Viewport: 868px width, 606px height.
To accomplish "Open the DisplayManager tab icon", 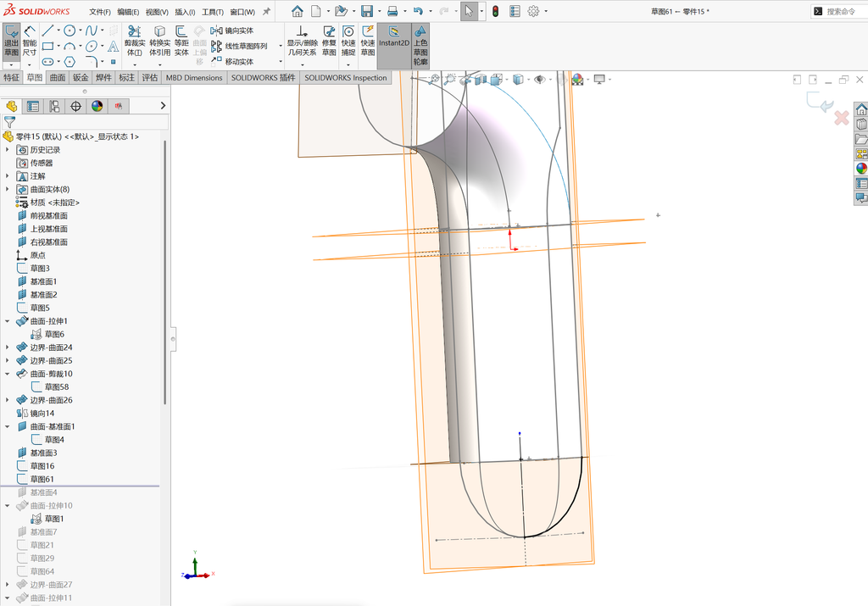I will [97, 106].
